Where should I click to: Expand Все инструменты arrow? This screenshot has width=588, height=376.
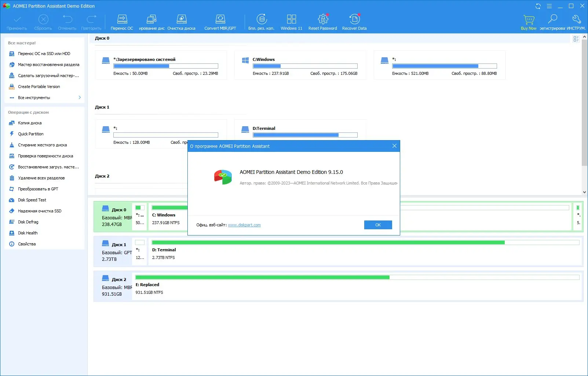80,98
